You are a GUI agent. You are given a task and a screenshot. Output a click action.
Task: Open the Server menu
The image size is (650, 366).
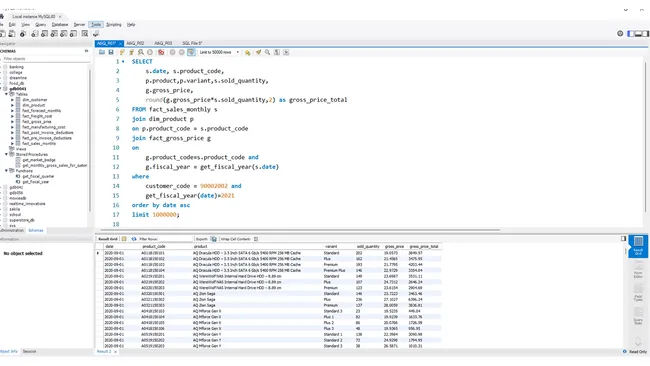pyautogui.click(x=79, y=24)
